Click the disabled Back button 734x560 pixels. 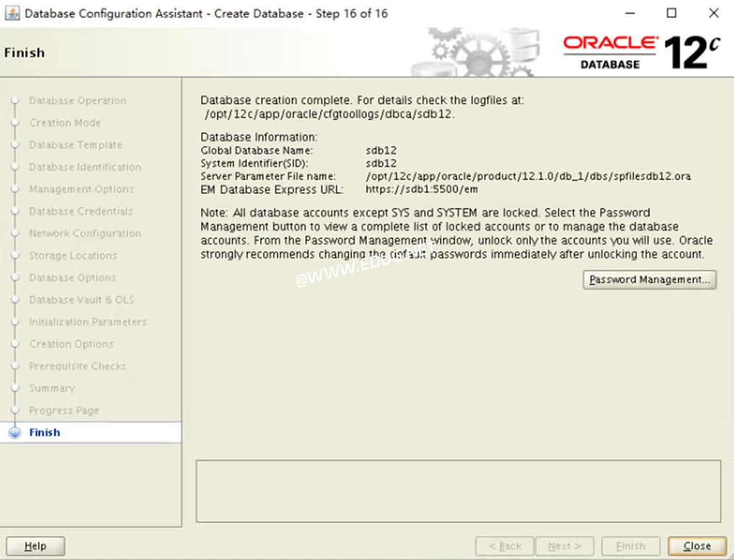504,546
